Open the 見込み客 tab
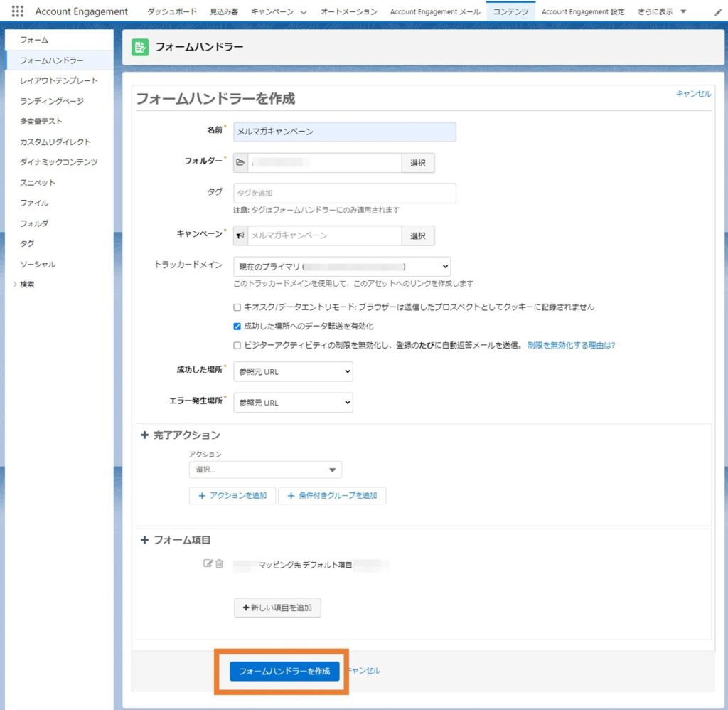Viewport: 728px width, 710px height. click(224, 11)
